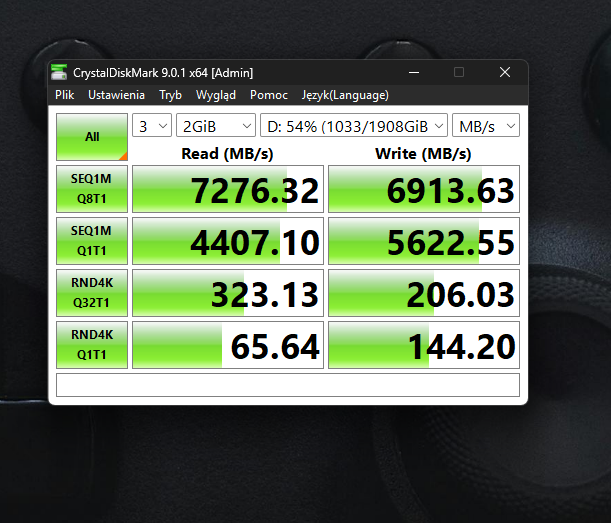The width and height of the screenshot is (611, 523).
Task: Open the test size dropdown showing 2GiB
Action: pyautogui.click(x=216, y=125)
